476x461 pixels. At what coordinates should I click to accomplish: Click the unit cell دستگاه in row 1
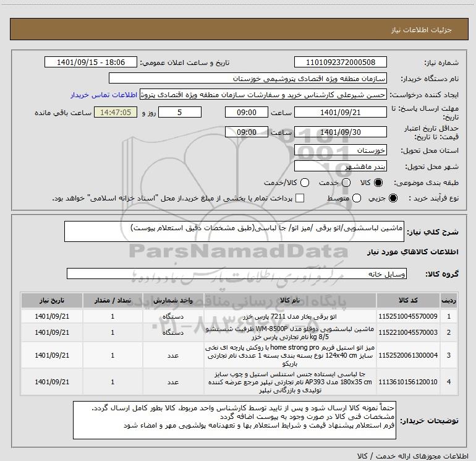[173, 316]
